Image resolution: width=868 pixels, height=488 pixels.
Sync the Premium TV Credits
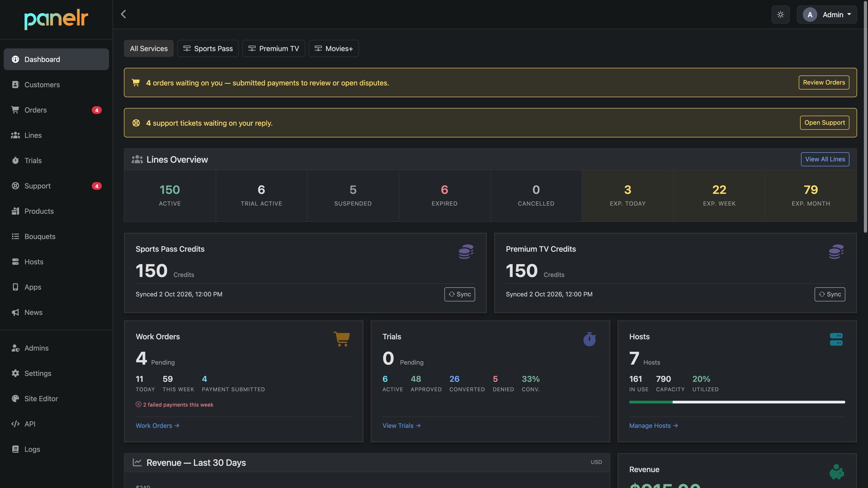click(830, 294)
